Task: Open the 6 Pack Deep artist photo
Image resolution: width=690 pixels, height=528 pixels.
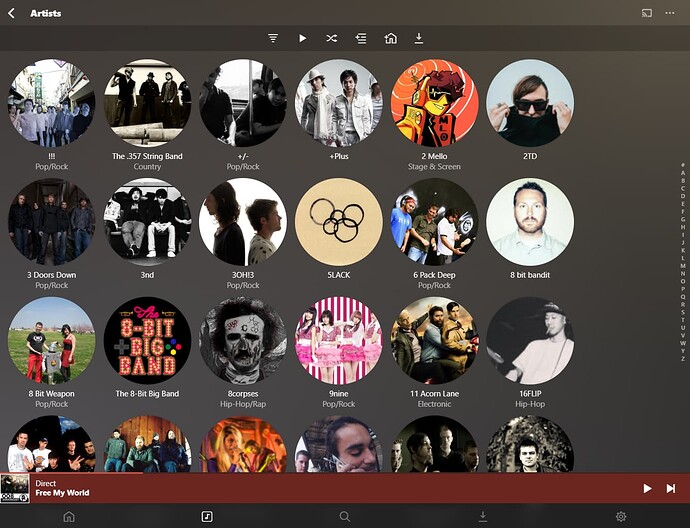Action: coord(434,222)
